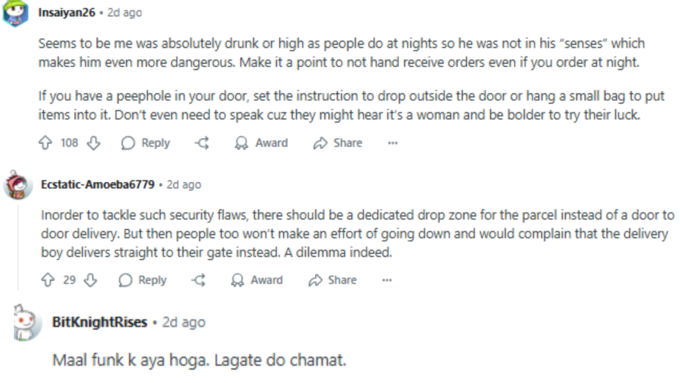Downvote Ecstatic-Amoeba6779's comment

[90, 280]
